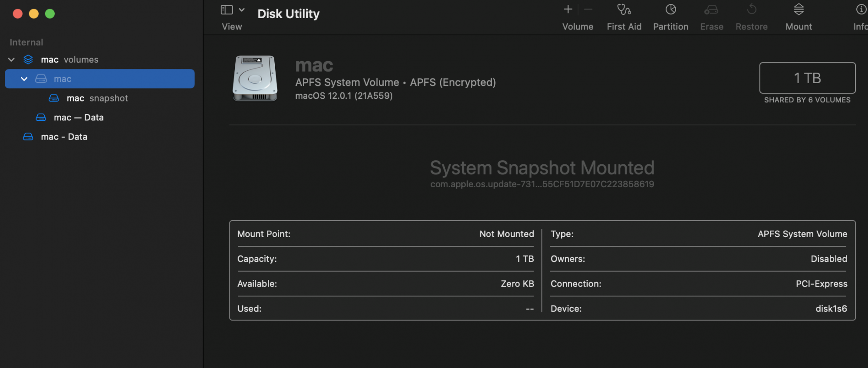Click the 'disk1s6' device value
The image size is (868, 368).
point(831,309)
